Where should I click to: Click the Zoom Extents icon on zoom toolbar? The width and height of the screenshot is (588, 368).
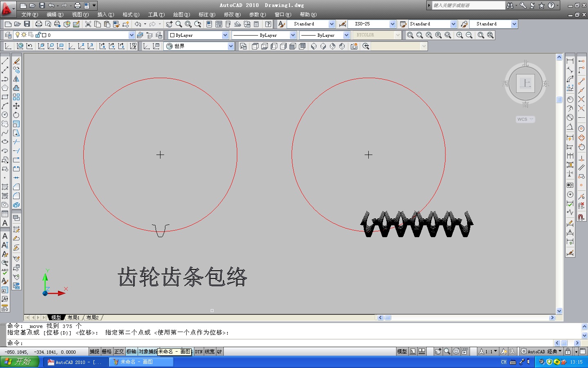click(490, 35)
